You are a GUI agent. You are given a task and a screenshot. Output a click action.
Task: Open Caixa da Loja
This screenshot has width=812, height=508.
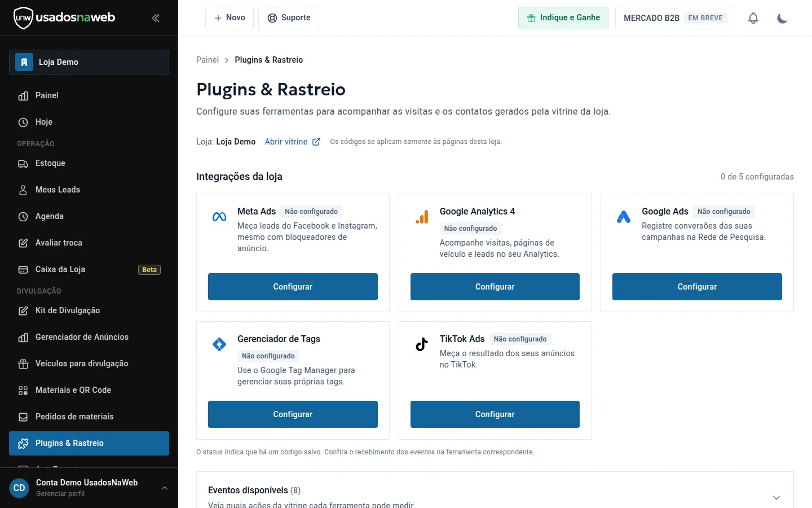point(89,269)
